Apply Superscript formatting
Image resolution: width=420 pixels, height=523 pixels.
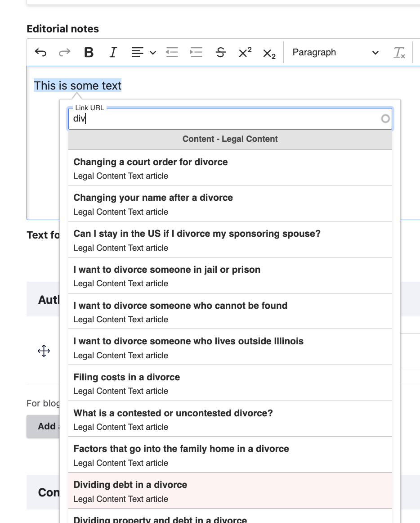(245, 52)
